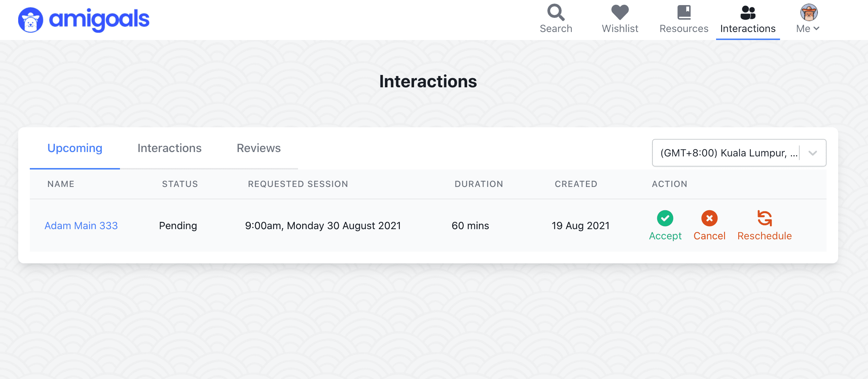This screenshot has height=379, width=868.
Task: Click the Interactions people icon in navbar
Action: [x=748, y=12]
